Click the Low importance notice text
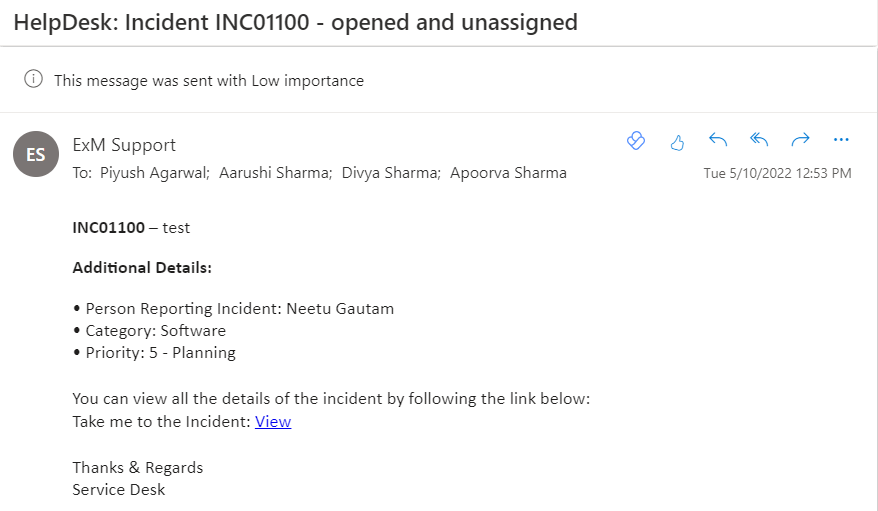The height and width of the screenshot is (511, 878). pyautogui.click(x=209, y=81)
